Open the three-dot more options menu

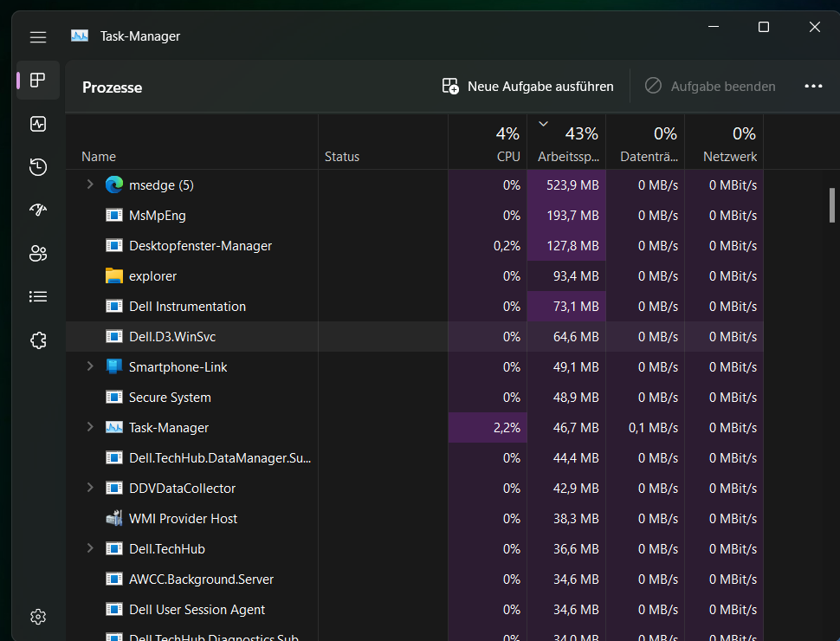[x=813, y=87]
